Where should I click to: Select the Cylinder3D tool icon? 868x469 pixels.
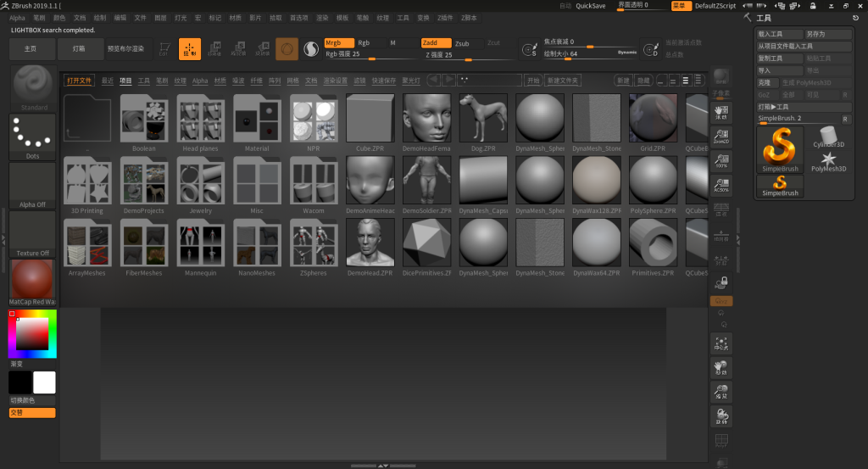click(x=829, y=137)
